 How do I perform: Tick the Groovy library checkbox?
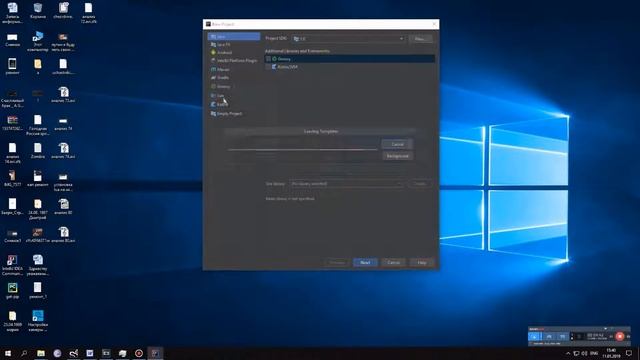click(x=268, y=59)
